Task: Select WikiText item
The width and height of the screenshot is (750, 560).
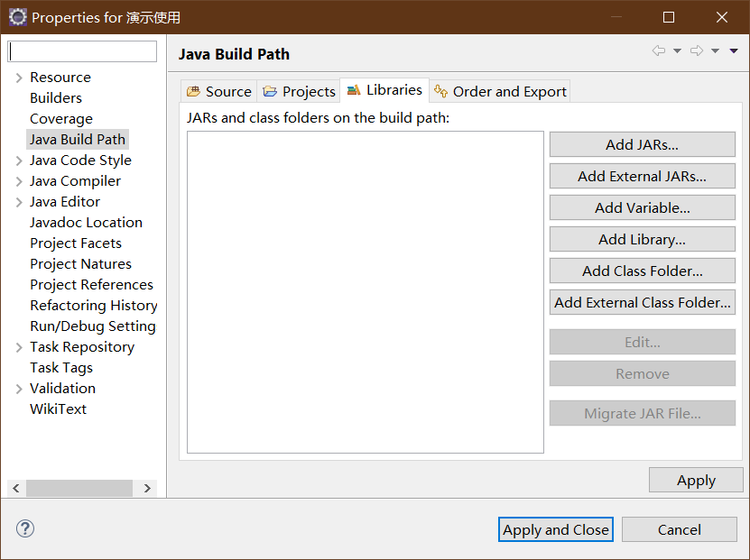Action: (x=58, y=409)
